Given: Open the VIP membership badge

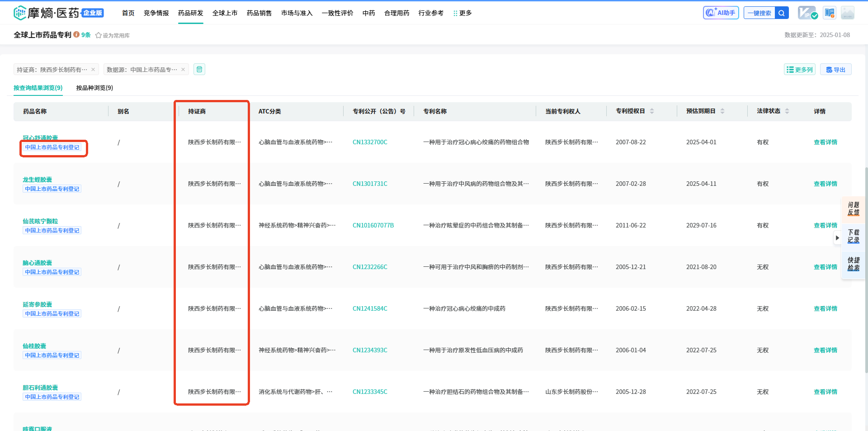Looking at the screenshot, I should pyautogui.click(x=807, y=13).
